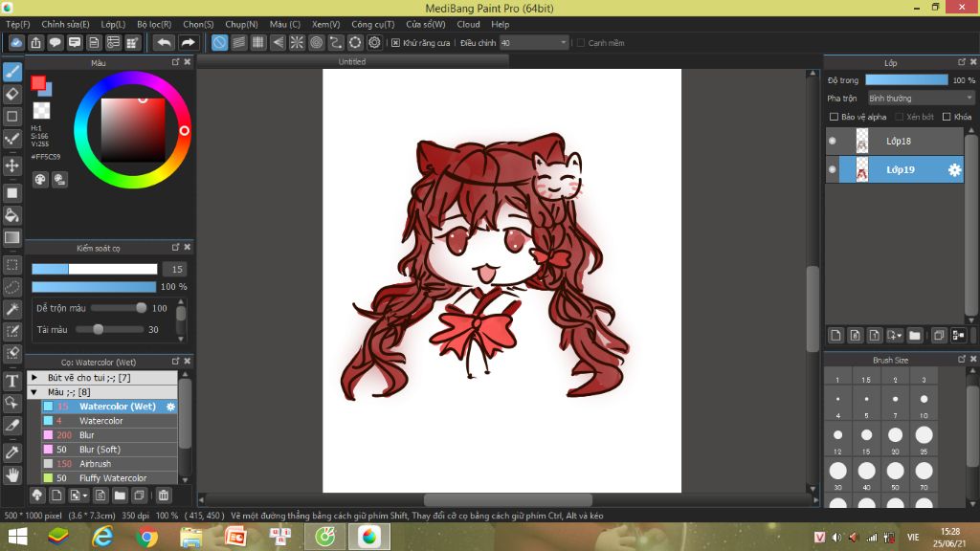Enable the circle snap guide

point(316,42)
